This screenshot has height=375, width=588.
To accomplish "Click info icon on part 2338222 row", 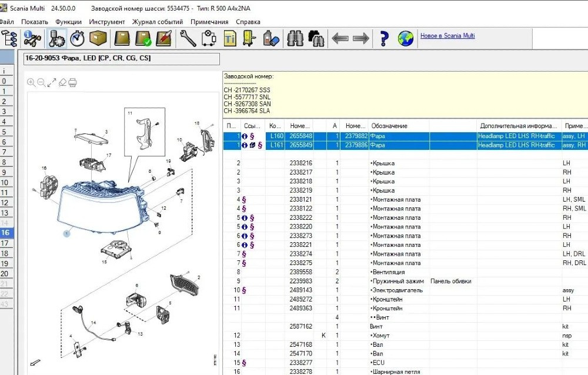I will [x=245, y=218].
